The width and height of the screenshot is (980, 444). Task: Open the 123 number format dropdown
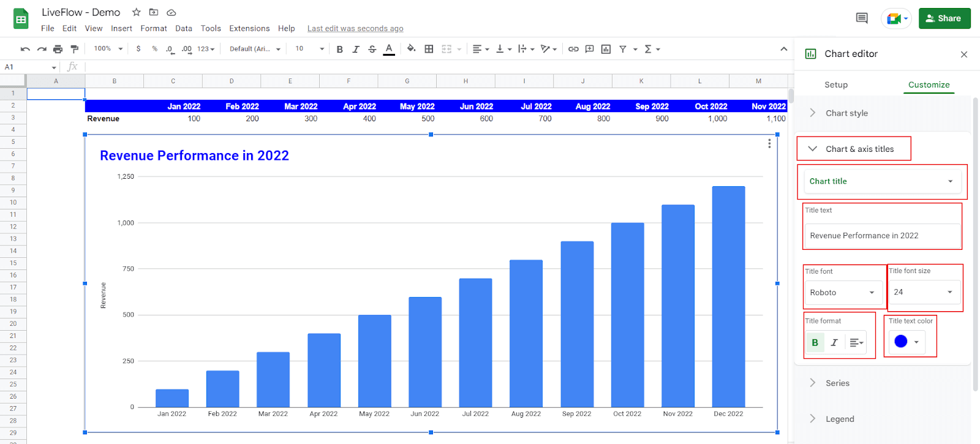pyautogui.click(x=206, y=49)
